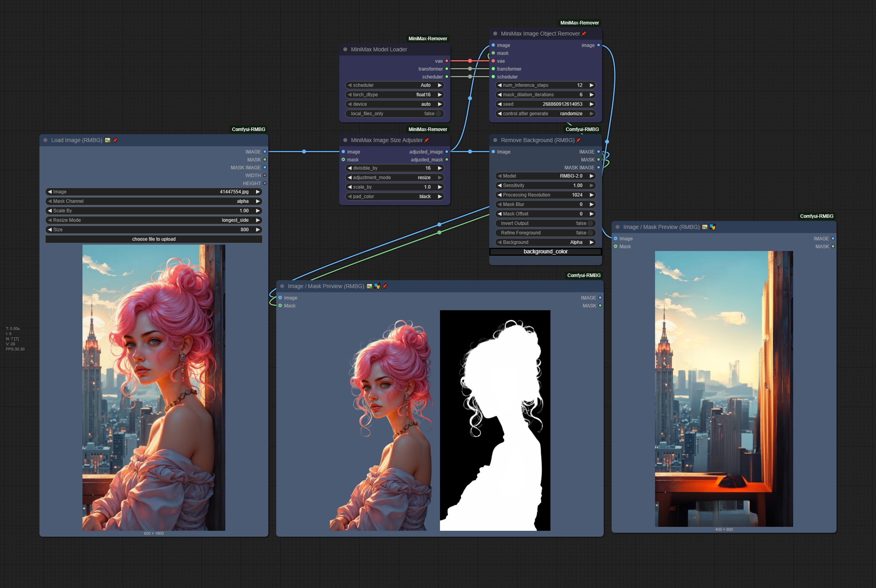Click the pin icon on MiniMax Image Object Remover

click(584, 34)
